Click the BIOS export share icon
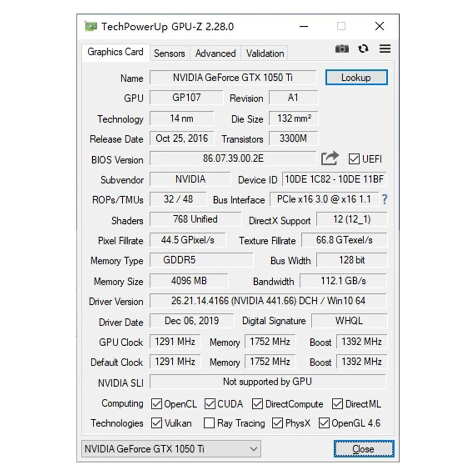476x476 pixels. point(330,158)
